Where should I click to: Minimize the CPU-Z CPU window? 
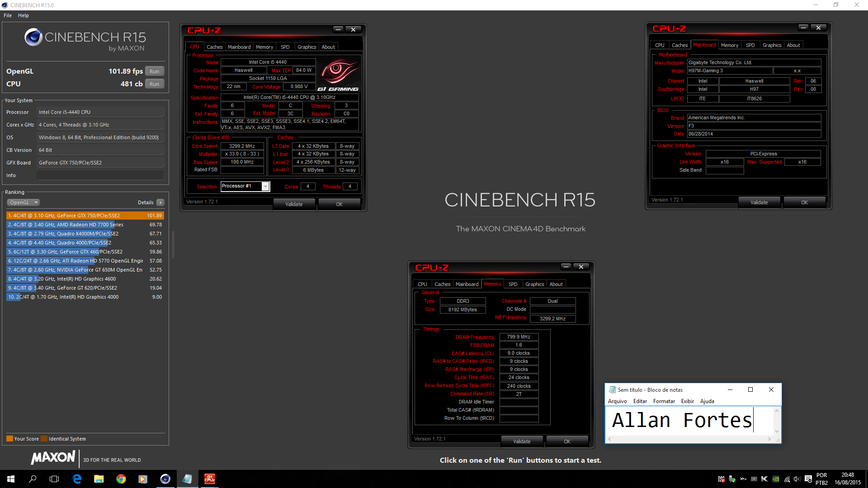pyautogui.click(x=338, y=29)
